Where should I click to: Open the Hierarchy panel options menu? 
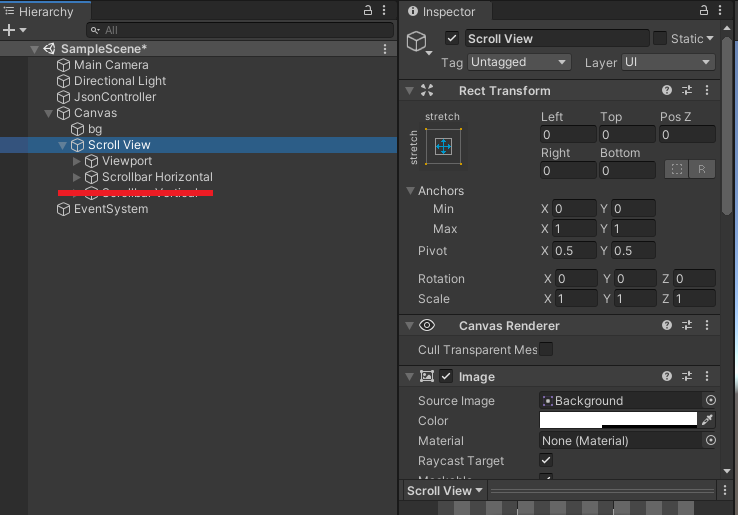pyautogui.click(x=384, y=10)
